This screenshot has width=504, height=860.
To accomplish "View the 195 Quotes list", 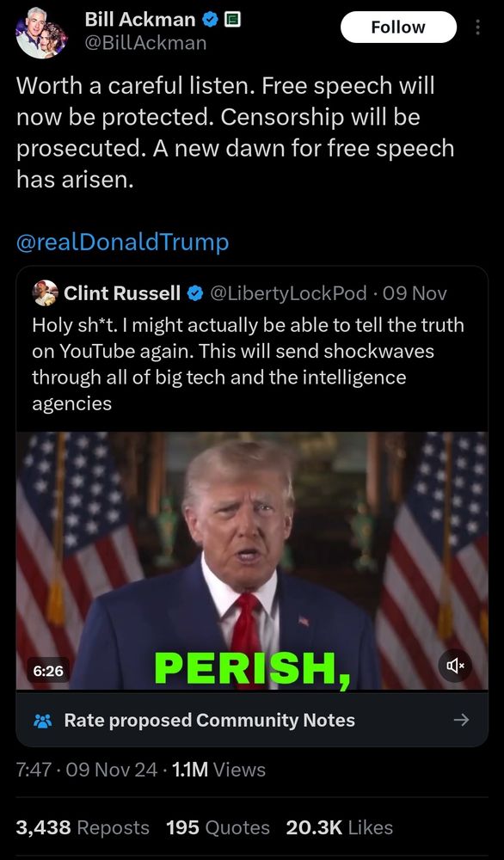I will pos(218,827).
